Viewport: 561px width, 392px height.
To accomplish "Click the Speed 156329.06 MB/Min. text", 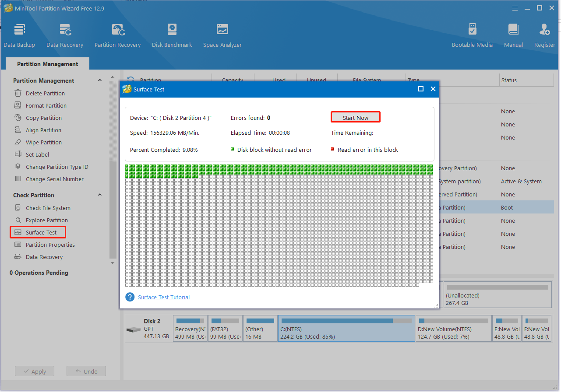I will (x=165, y=133).
